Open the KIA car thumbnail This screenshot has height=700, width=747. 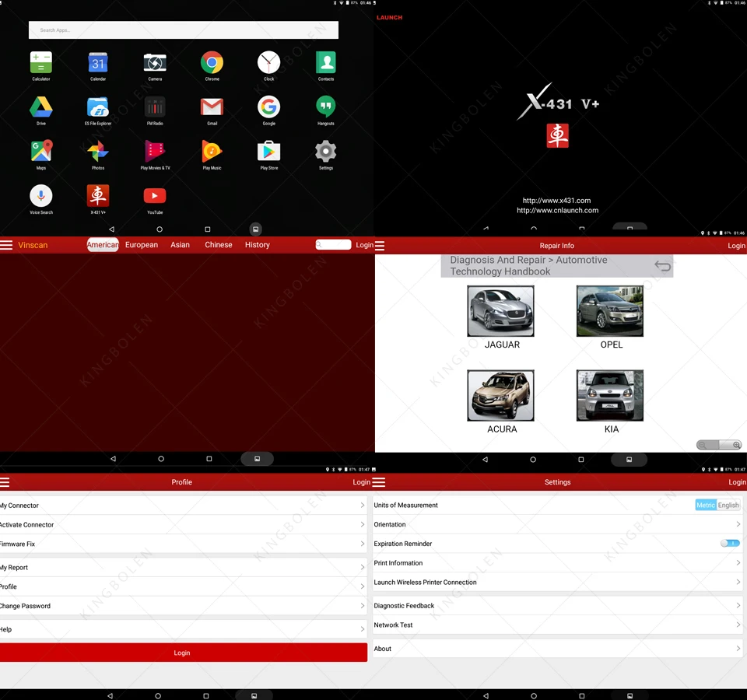610,395
